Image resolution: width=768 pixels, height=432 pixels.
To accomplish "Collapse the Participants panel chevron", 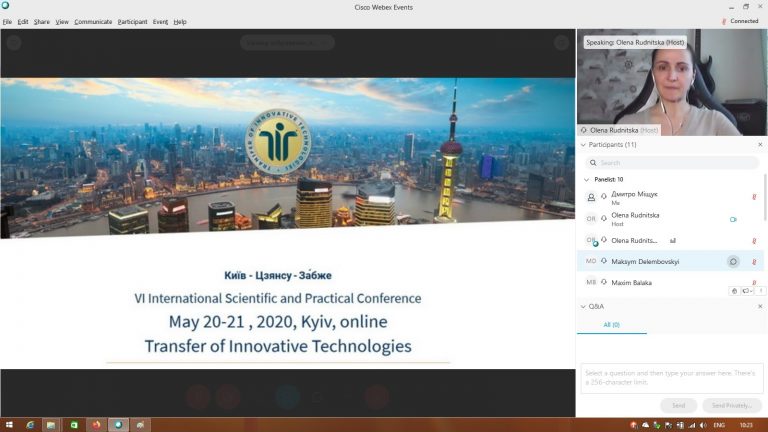I will click(x=584, y=145).
